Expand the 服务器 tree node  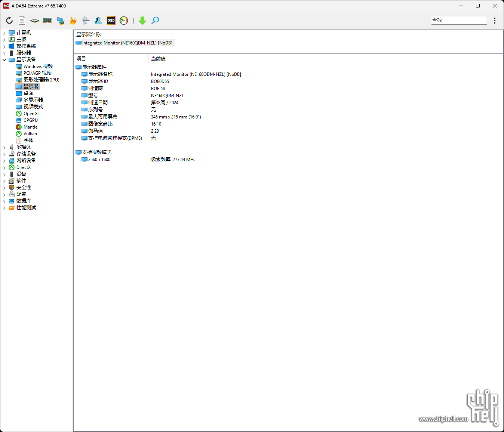coord(4,53)
